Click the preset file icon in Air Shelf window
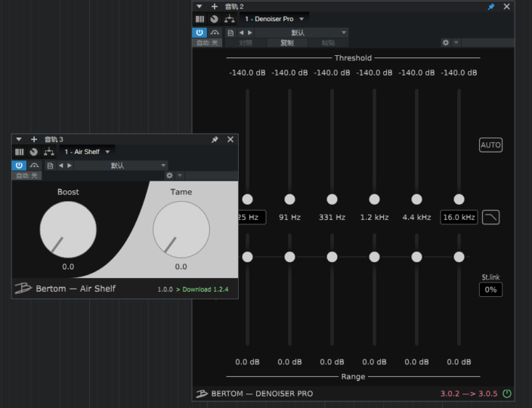Screen dimensions: 532x408 [50, 165]
